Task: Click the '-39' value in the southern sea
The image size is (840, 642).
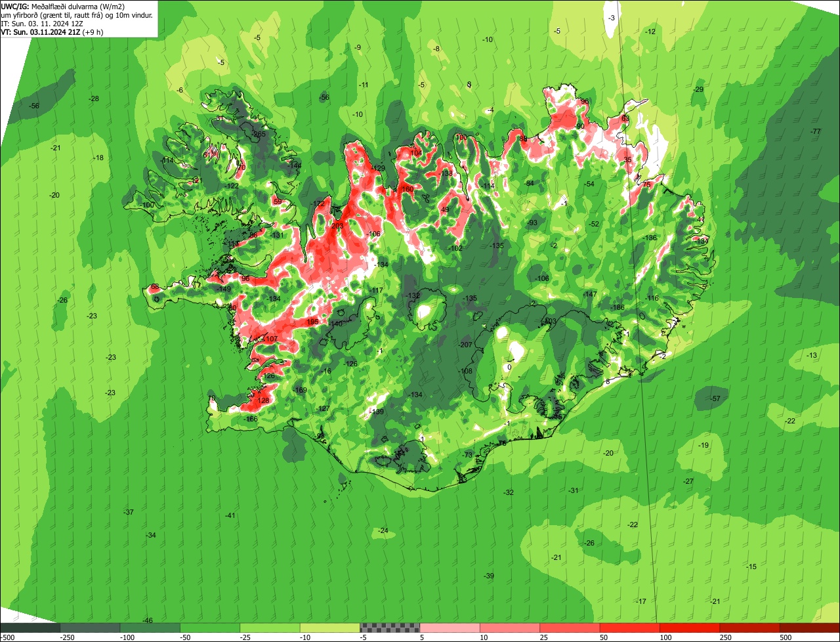Action: coord(489,576)
